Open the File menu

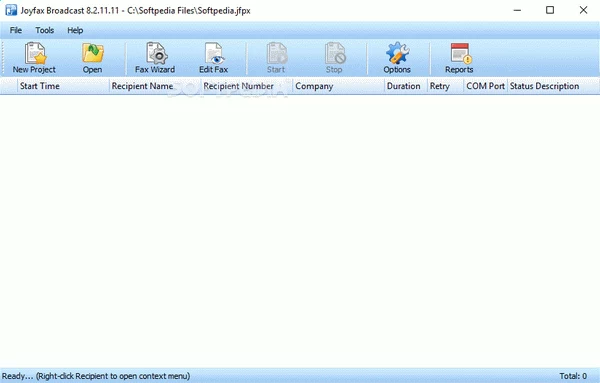[x=16, y=30]
